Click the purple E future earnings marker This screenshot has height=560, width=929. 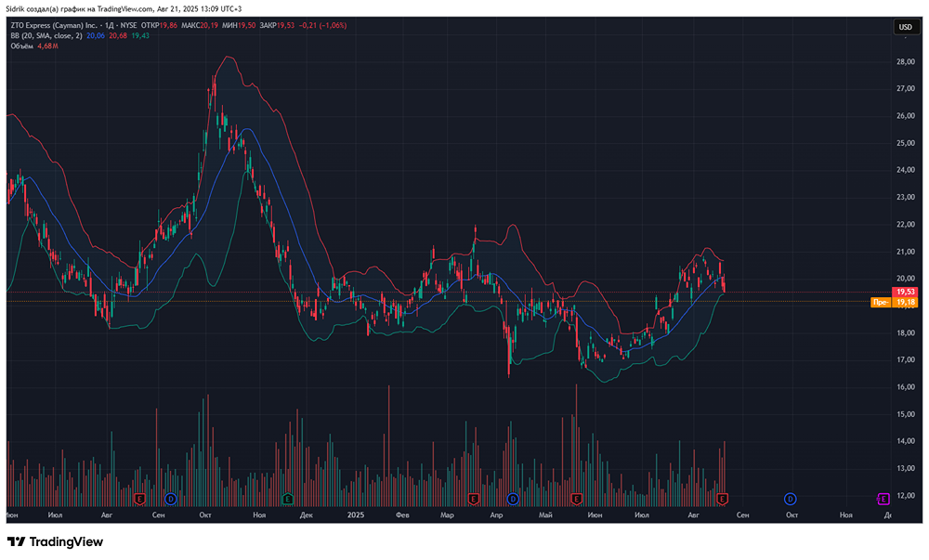click(883, 499)
